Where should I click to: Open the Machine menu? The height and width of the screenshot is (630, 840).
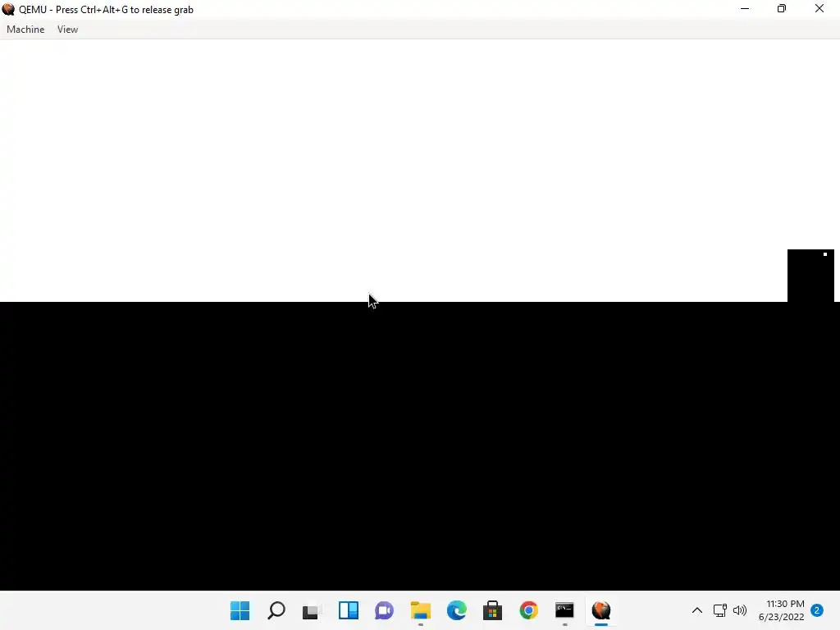coord(25,30)
